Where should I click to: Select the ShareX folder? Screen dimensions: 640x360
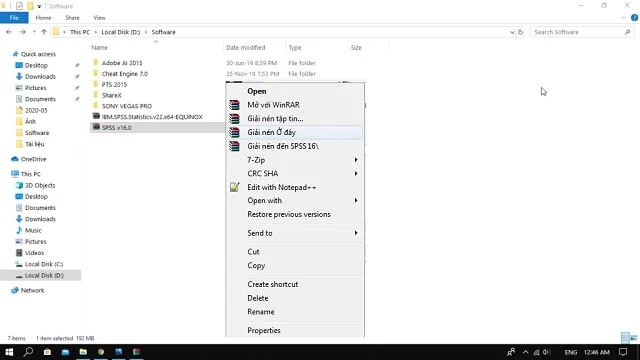tap(111, 95)
